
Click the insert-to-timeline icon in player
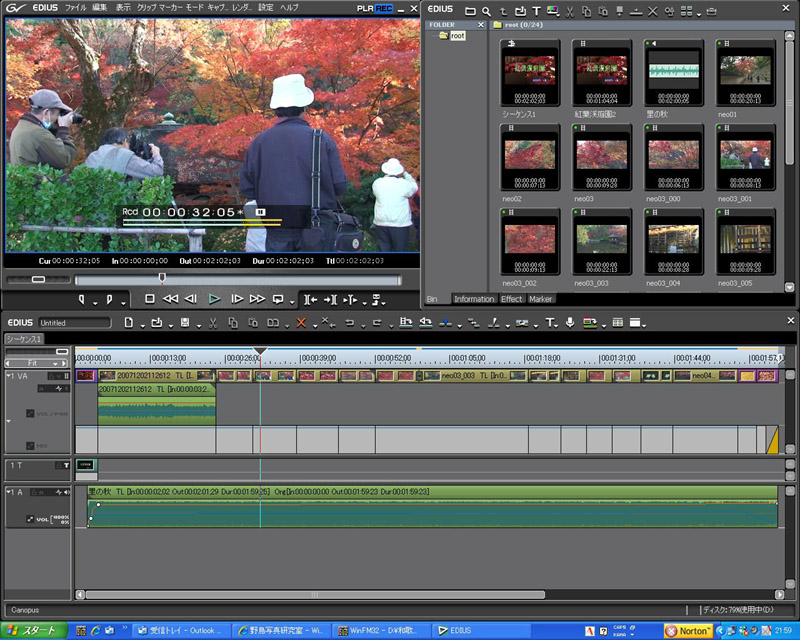311,300
